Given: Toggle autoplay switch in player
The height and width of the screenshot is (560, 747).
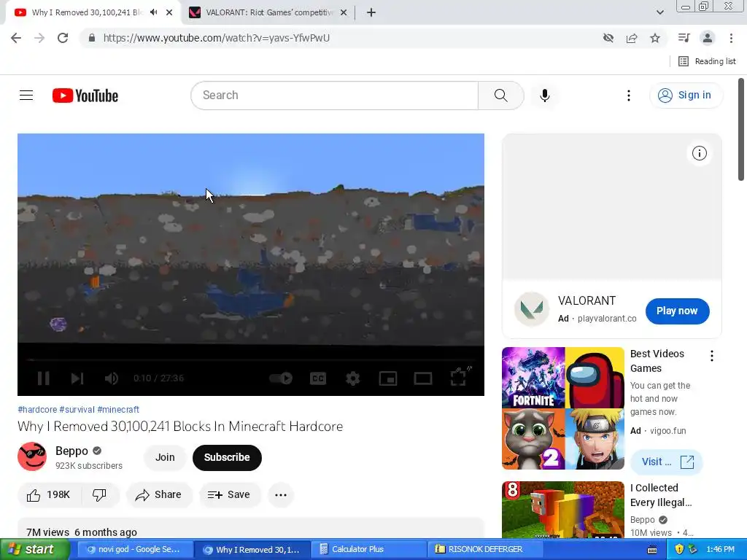Looking at the screenshot, I should click(x=281, y=378).
